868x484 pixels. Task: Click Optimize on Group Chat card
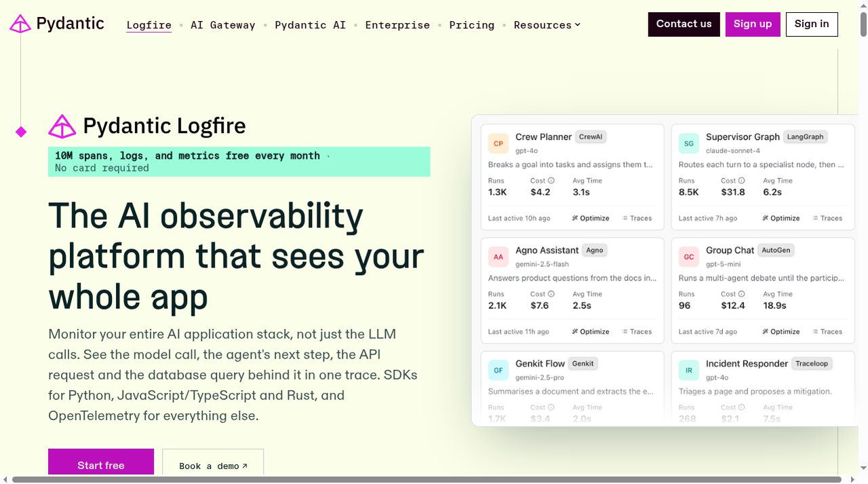[x=781, y=332]
